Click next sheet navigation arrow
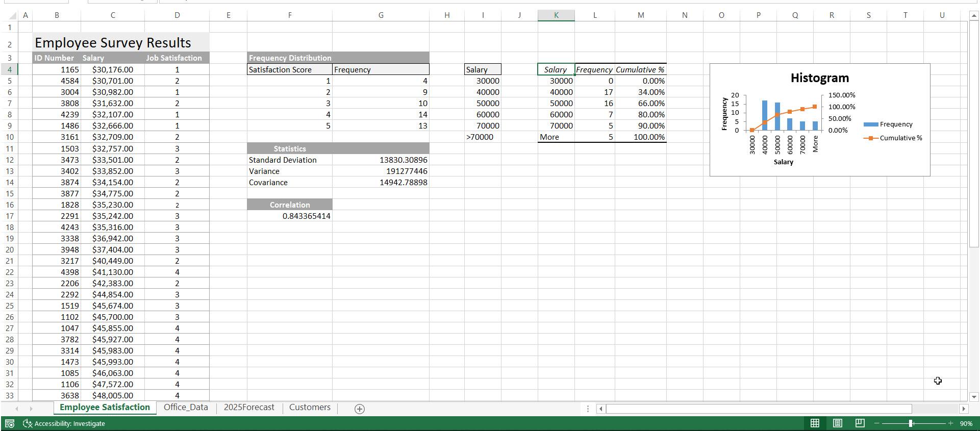The image size is (980, 431). tap(31, 409)
